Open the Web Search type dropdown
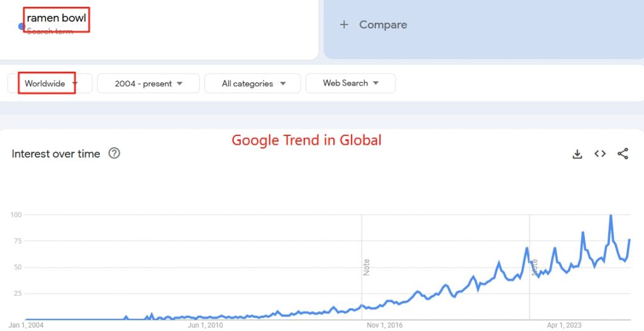The image size is (644, 331). (x=351, y=84)
